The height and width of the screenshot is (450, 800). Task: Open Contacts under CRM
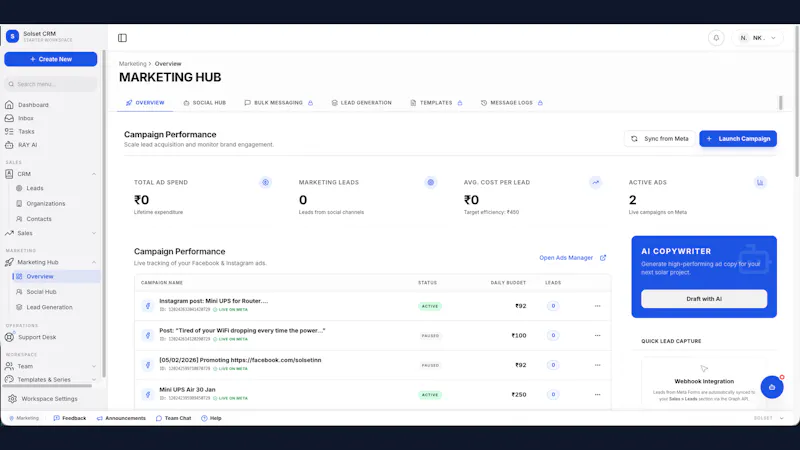click(39, 219)
